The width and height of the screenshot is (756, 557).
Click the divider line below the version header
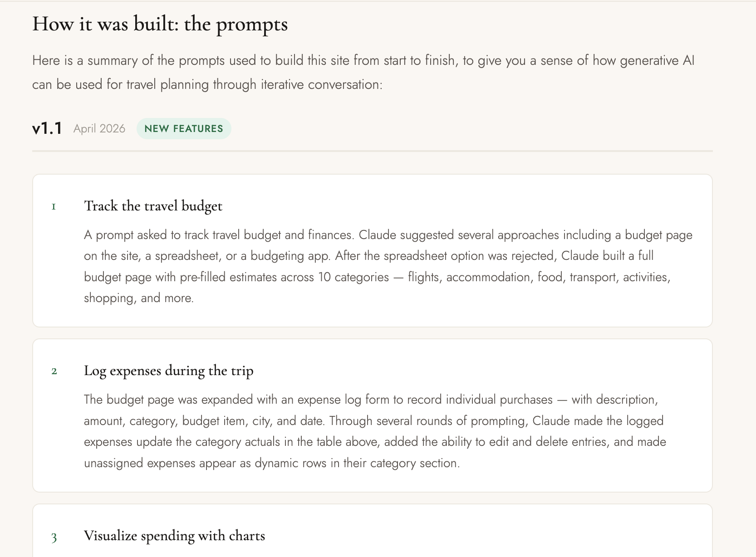[372, 151]
